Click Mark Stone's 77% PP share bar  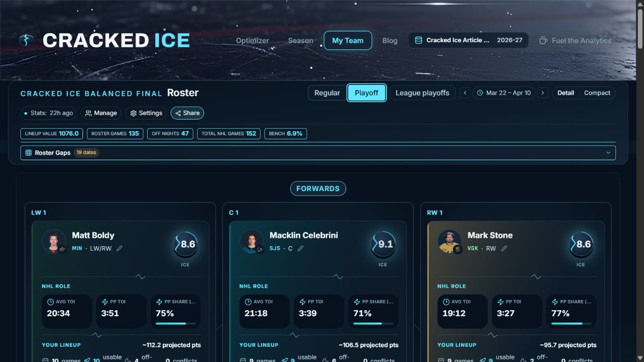571,323
